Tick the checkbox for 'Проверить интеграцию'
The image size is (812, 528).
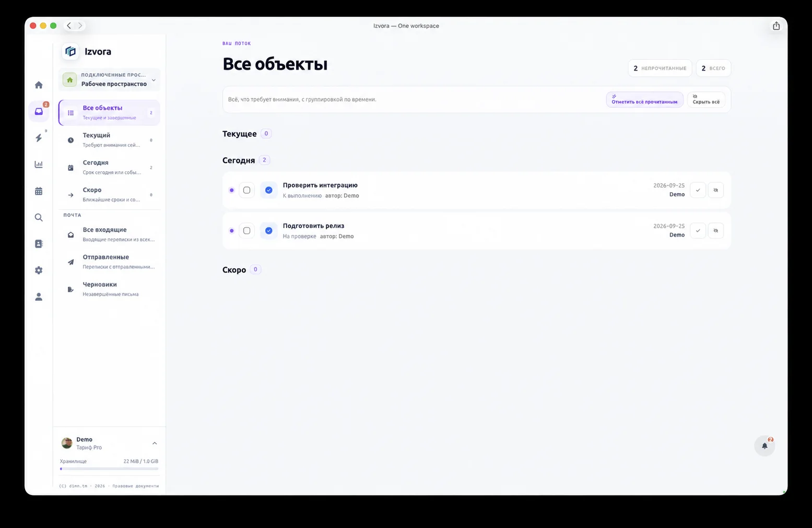[247, 190]
